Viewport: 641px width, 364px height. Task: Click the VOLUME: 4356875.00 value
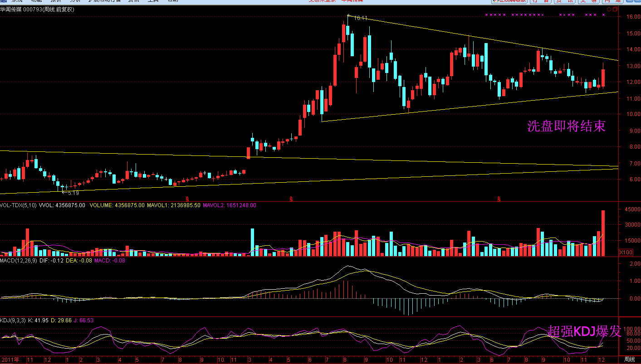(x=117, y=205)
